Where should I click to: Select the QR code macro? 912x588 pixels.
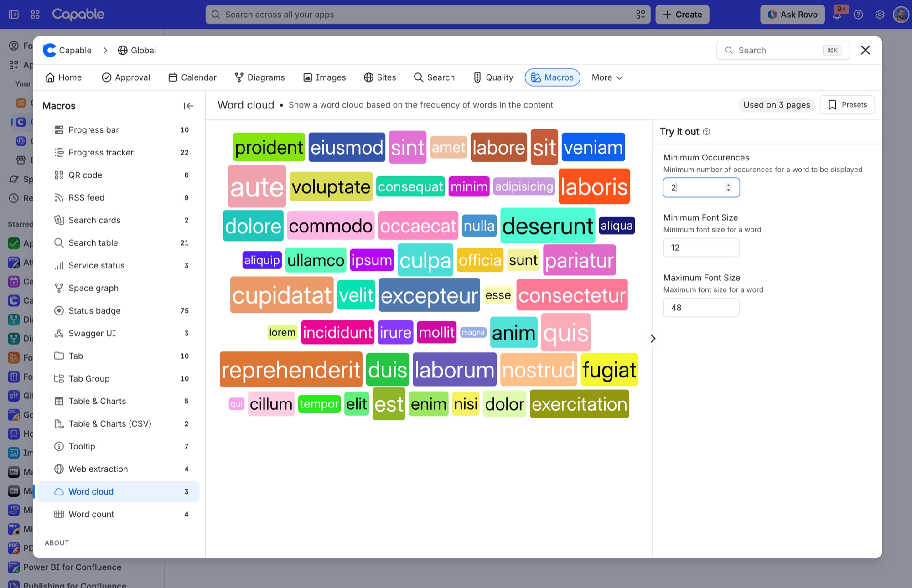pos(119,175)
